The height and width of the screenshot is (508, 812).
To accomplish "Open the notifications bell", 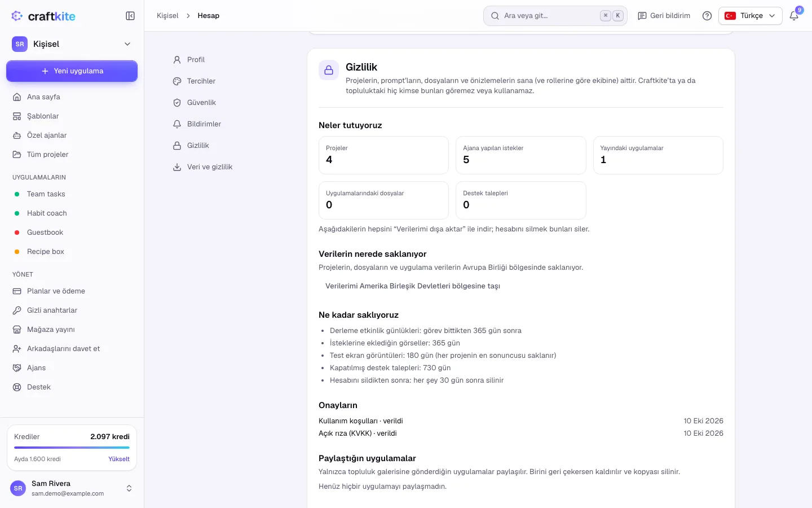I will pyautogui.click(x=794, y=16).
